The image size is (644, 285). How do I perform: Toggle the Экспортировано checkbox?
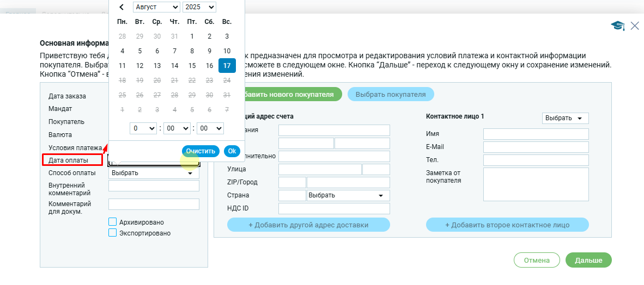(113, 233)
